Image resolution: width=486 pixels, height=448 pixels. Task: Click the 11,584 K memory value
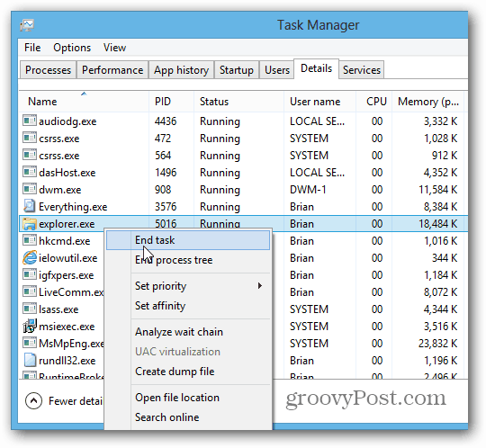pos(437,190)
